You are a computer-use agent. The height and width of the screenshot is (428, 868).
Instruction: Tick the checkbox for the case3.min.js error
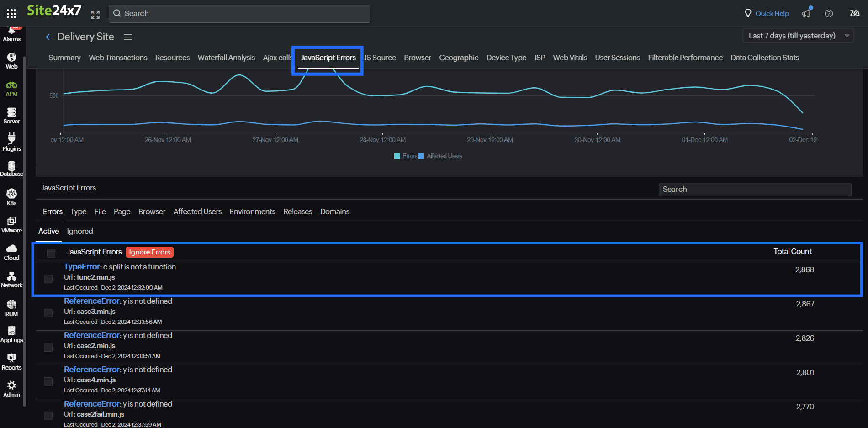[x=48, y=313]
